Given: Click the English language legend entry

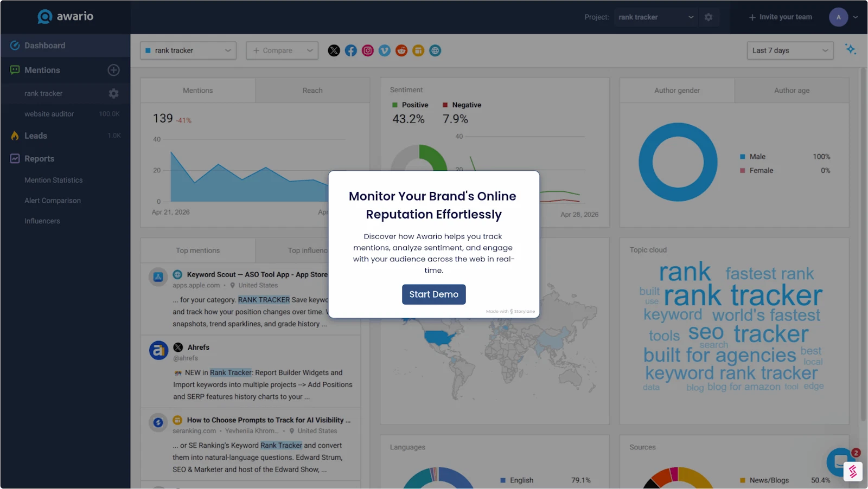Looking at the screenshot, I should point(517,480).
